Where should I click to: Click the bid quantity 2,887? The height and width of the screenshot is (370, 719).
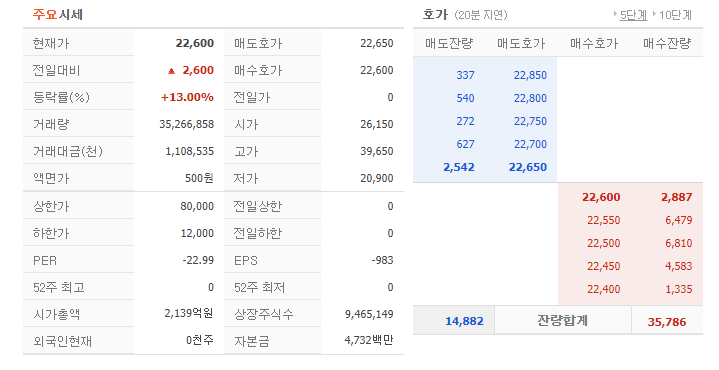[x=676, y=197]
